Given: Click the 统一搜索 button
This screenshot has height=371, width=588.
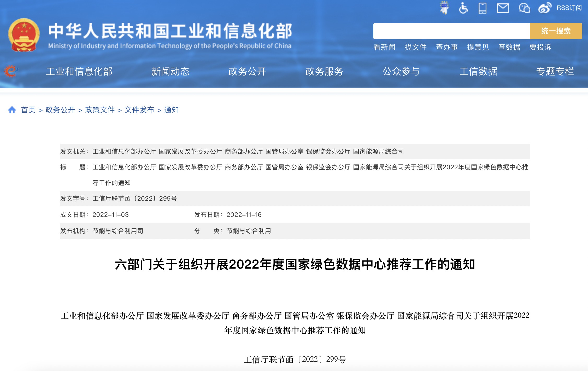Looking at the screenshot, I should 556,31.
